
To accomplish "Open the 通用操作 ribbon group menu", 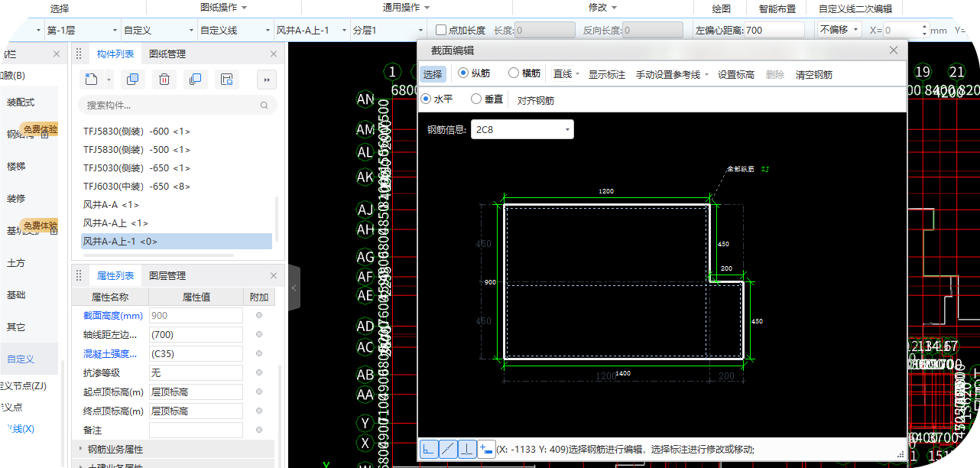I will tap(406, 8).
